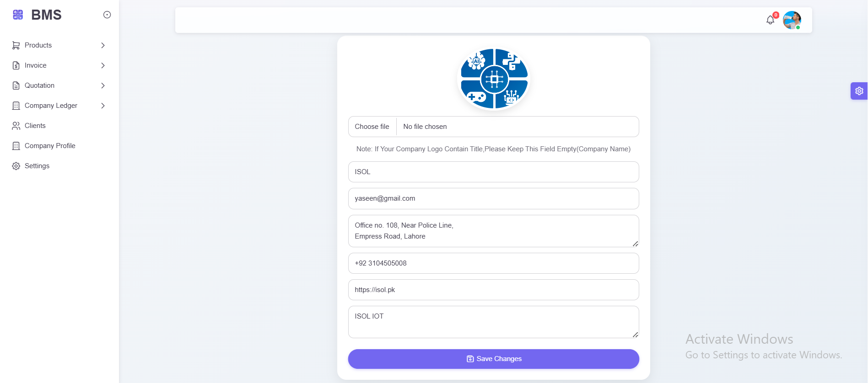Viewport: 868px width, 383px height.
Task: Click the Settings gear icon in sidebar
Action: coord(16,166)
